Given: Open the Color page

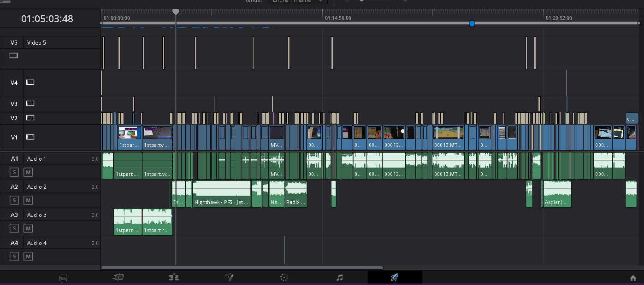Looking at the screenshot, I should point(284,278).
